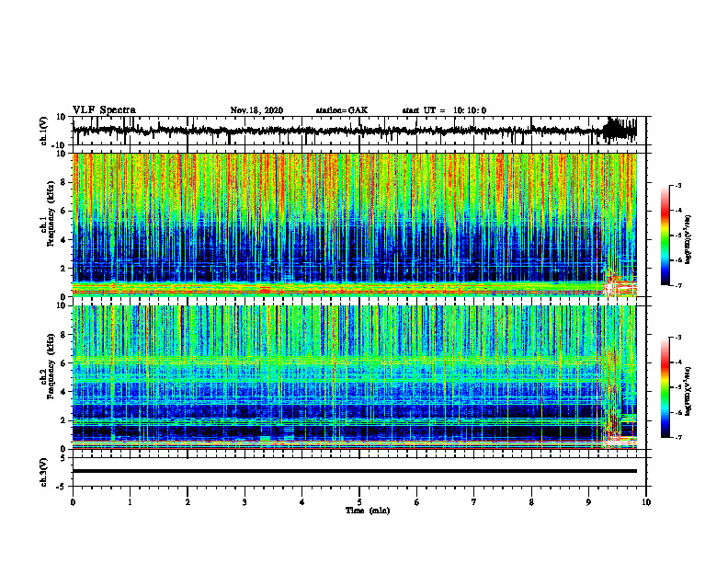The image size is (728, 563).
Task: Click the ch.1 color scale bar
Action: tap(665, 235)
